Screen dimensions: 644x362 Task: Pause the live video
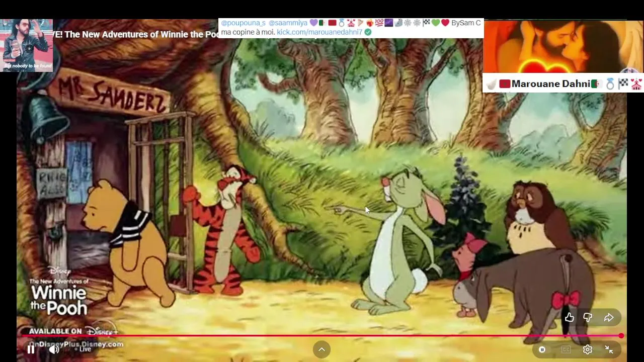pos(31,349)
